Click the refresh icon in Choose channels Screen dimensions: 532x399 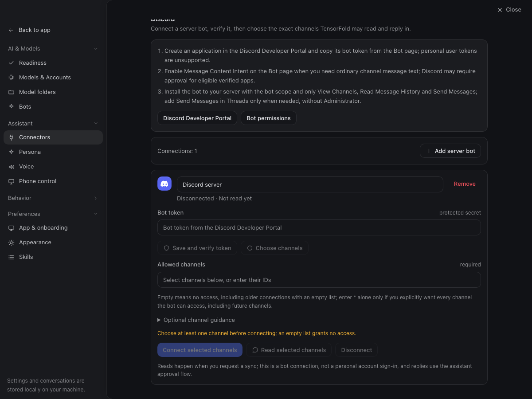pos(250,248)
